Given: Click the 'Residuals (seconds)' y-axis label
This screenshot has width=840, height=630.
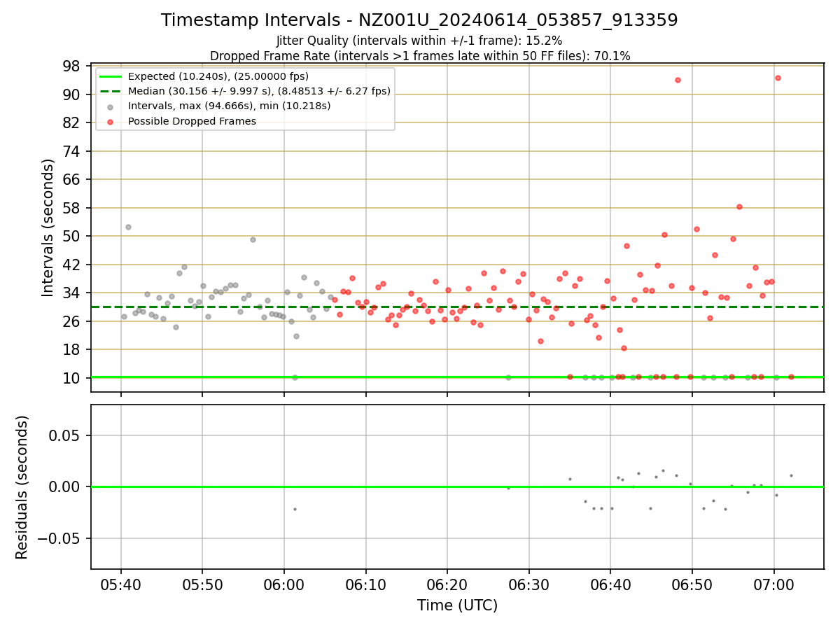Looking at the screenshot, I should click(x=22, y=487).
